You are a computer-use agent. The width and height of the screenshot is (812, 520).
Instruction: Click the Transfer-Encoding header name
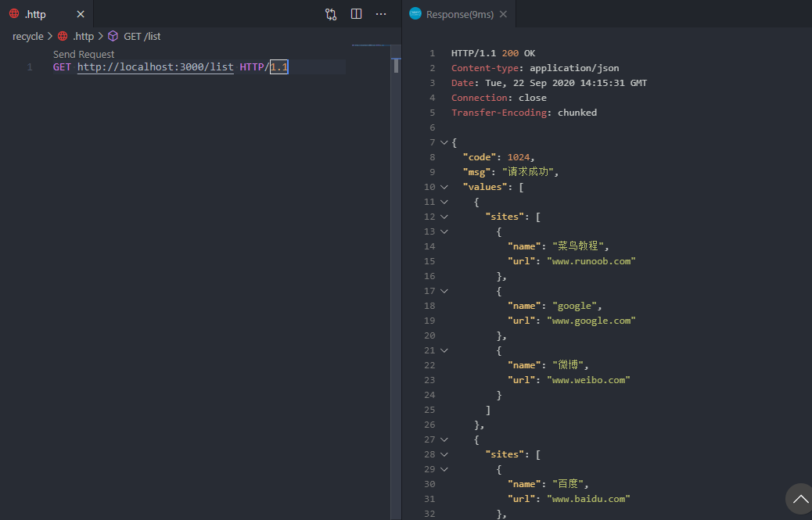(x=498, y=113)
